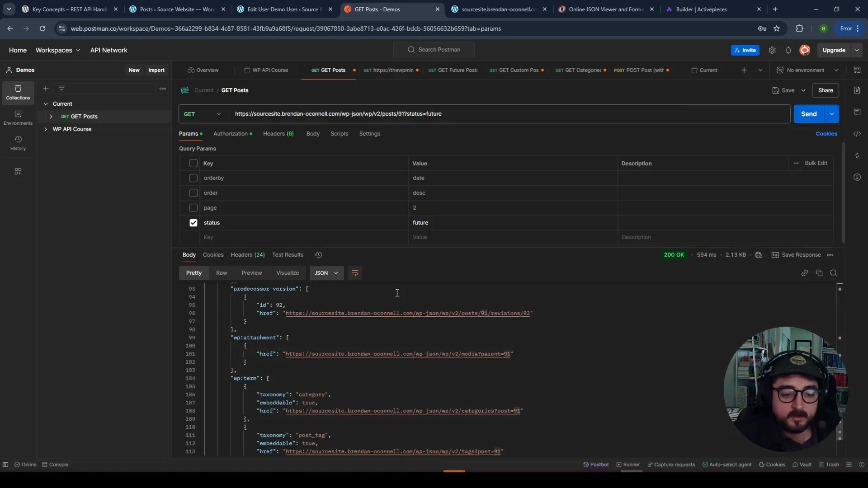Switch to the Raw response view
The image size is (868, 488).
222,273
